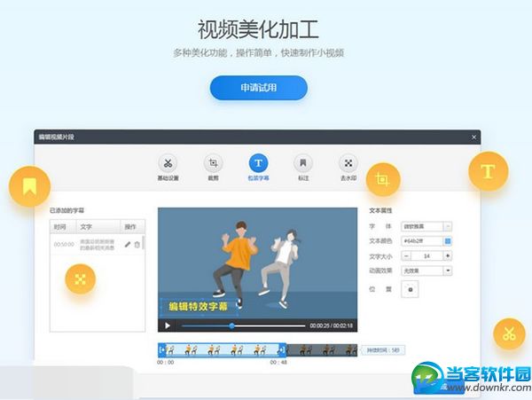Click the 位置 position picker box

410,289
